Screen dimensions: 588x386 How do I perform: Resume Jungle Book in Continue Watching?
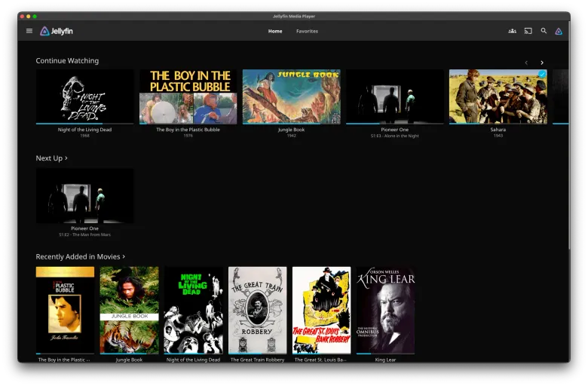click(292, 96)
